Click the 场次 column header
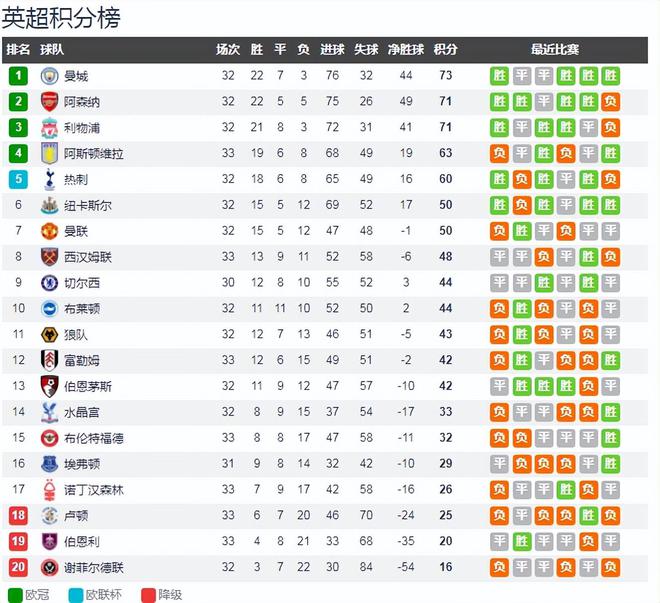The width and height of the screenshot is (660, 603). coord(228,50)
